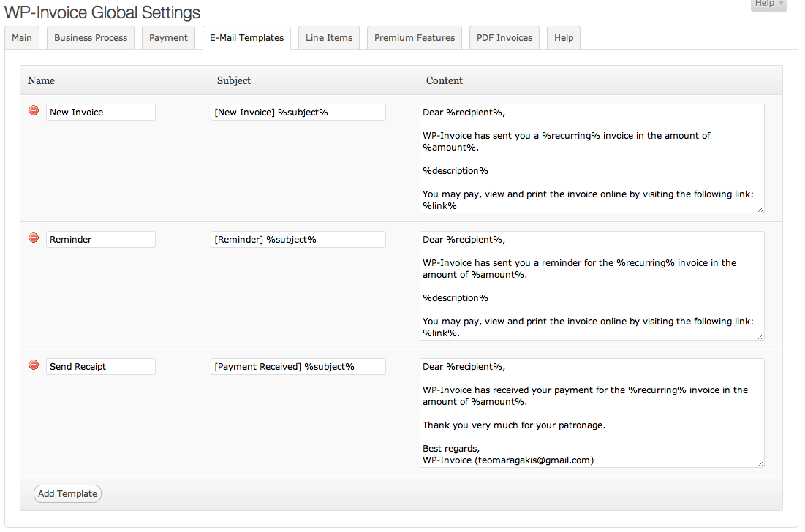
Task: Switch to the Main tab
Action: pyautogui.click(x=22, y=38)
